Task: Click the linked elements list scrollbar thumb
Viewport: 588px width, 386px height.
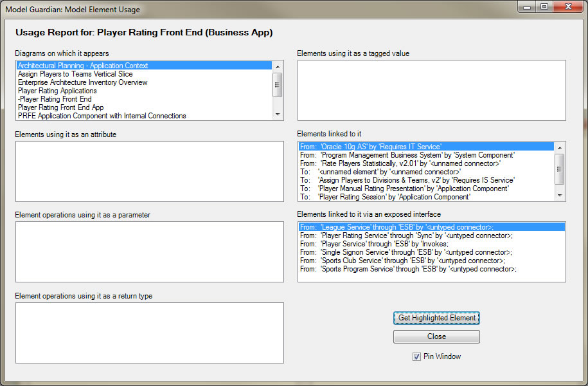Action: pyautogui.click(x=560, y=169)
